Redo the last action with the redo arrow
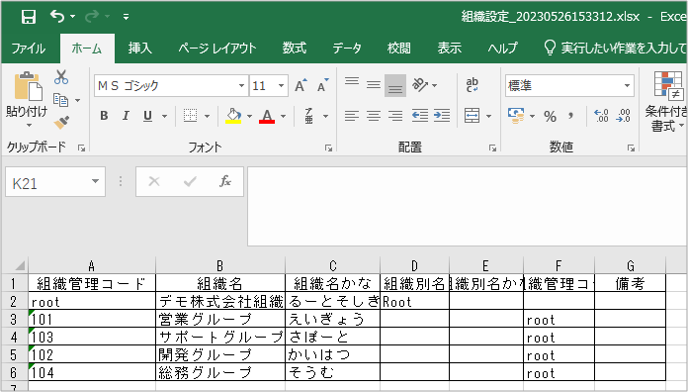The image size is (688, 392). (92, 17)
